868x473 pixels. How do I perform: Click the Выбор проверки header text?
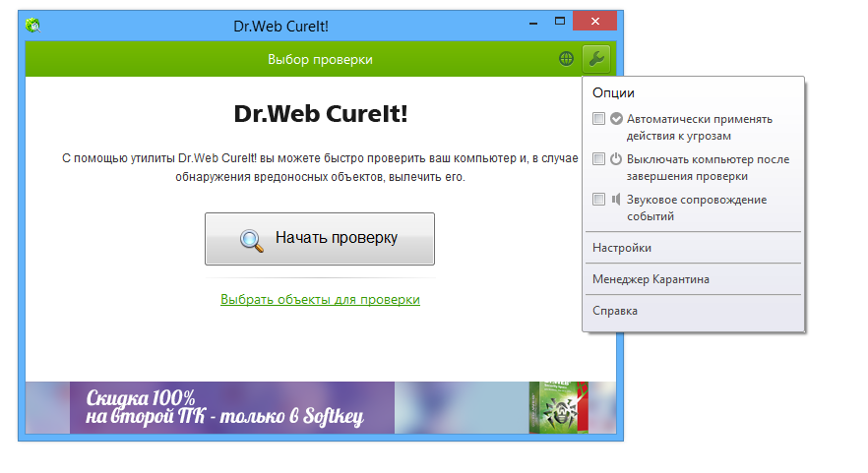[320, 59]
